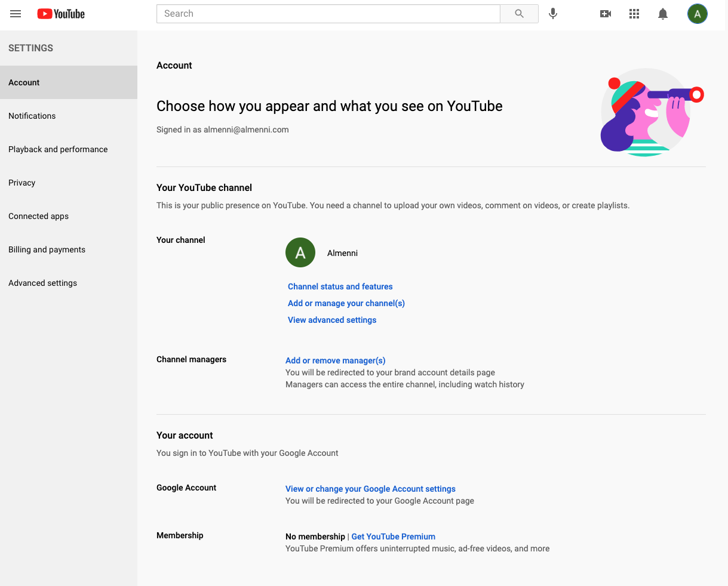
Task: Click the SETTINGS sidebar header
Action: (30, 48)
